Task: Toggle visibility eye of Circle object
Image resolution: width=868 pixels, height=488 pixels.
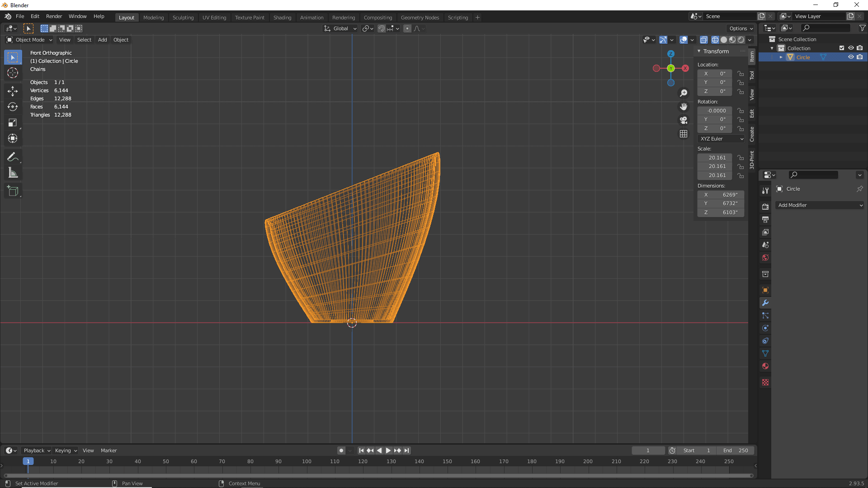Action: click(851, 57)
